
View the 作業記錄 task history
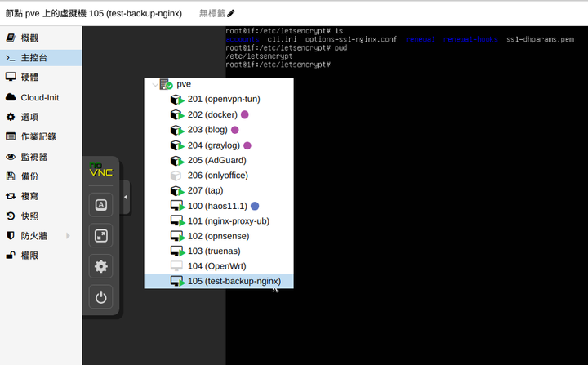pos(41,136)
